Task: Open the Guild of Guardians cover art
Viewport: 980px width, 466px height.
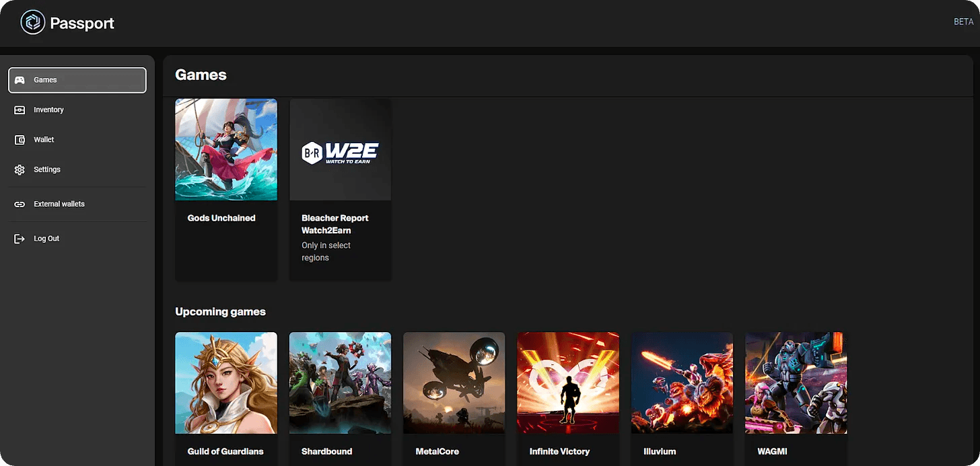Action: point(226,383)
